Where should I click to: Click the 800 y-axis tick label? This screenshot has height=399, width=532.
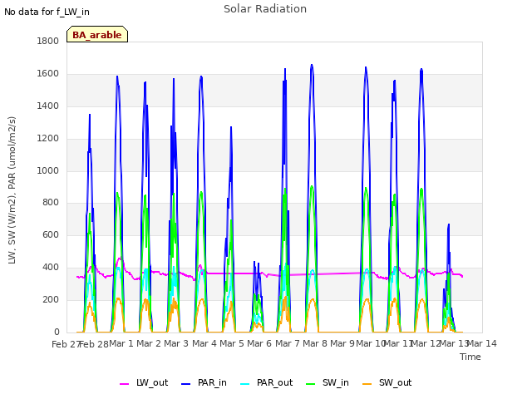[51, 203]
